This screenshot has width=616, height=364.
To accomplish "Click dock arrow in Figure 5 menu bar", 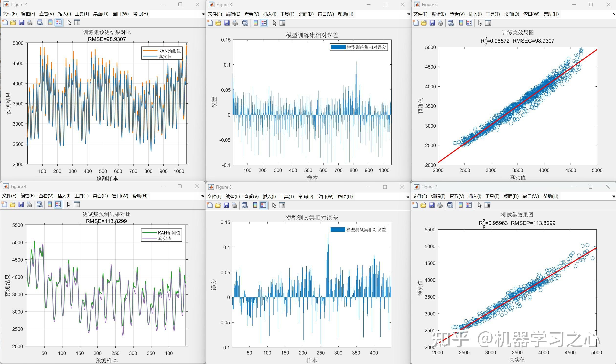I will [408, 196].
